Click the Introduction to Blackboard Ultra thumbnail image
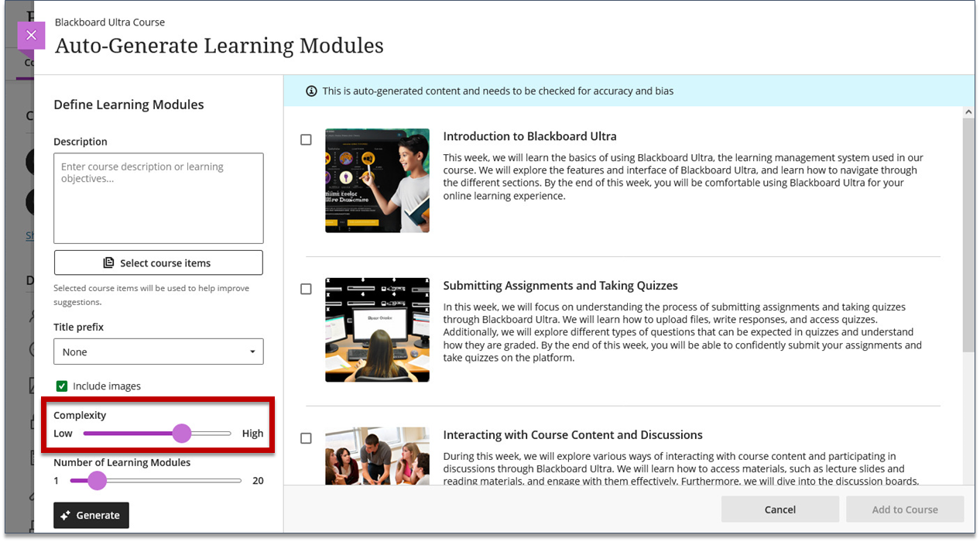Screen dimensions: 980x542 [377, 180]
